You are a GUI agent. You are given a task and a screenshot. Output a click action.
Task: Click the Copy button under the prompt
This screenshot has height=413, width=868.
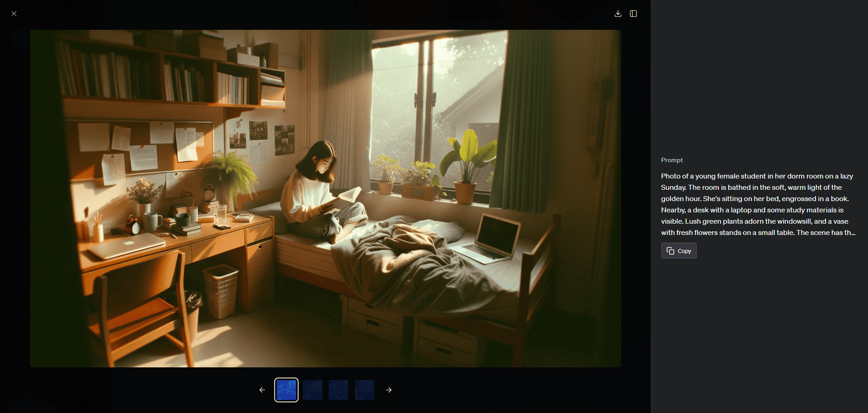point(679,251)
